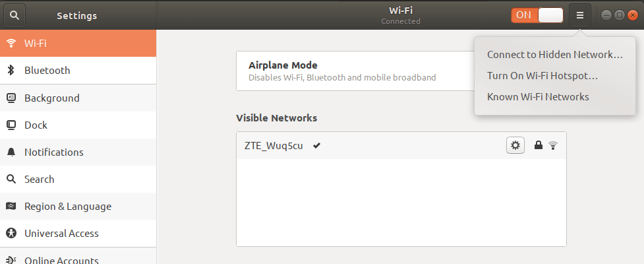The height and width of the screenshot is (264, 644).
Task: Go to the Dock settings panel
Action: (x=78, y=125)
